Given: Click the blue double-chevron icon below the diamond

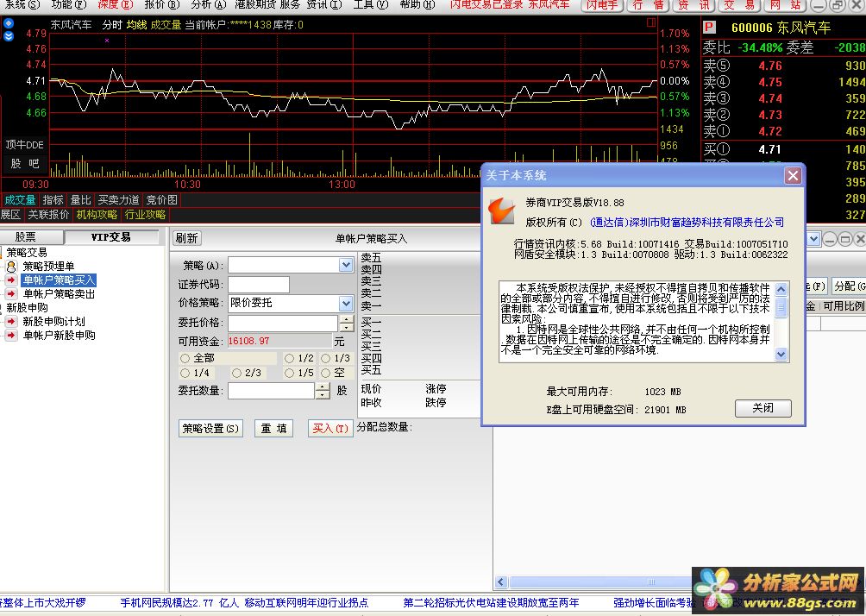Looking at the screenshot, I should (9, 36).
